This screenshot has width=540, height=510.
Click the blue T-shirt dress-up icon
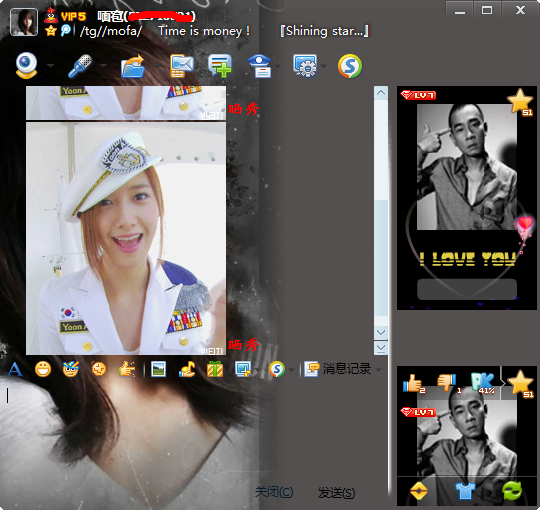click(x=465, y=491)
